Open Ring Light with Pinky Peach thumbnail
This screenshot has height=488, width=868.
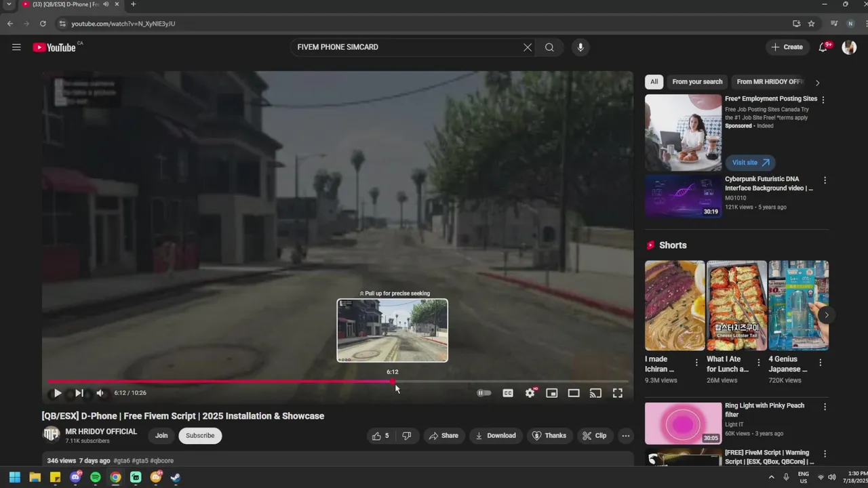683,424
